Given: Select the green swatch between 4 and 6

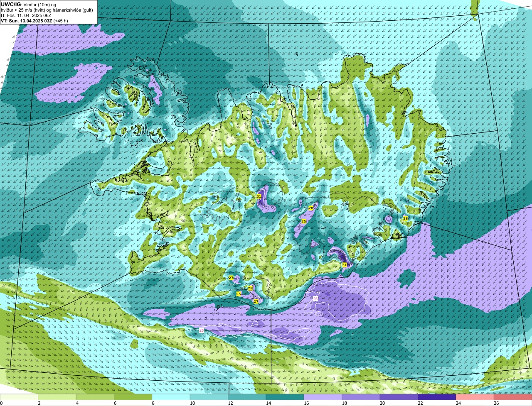Looking at the screenshot, I should [96, 397].
